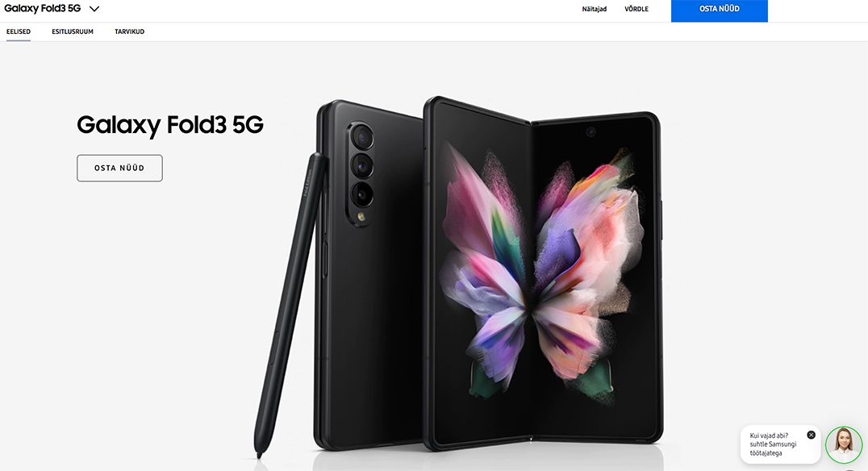Image resolution: width=868 pixels, height=471 pixels.
Task: Click the top rear camera lens
Action: (x=362, y=135)
